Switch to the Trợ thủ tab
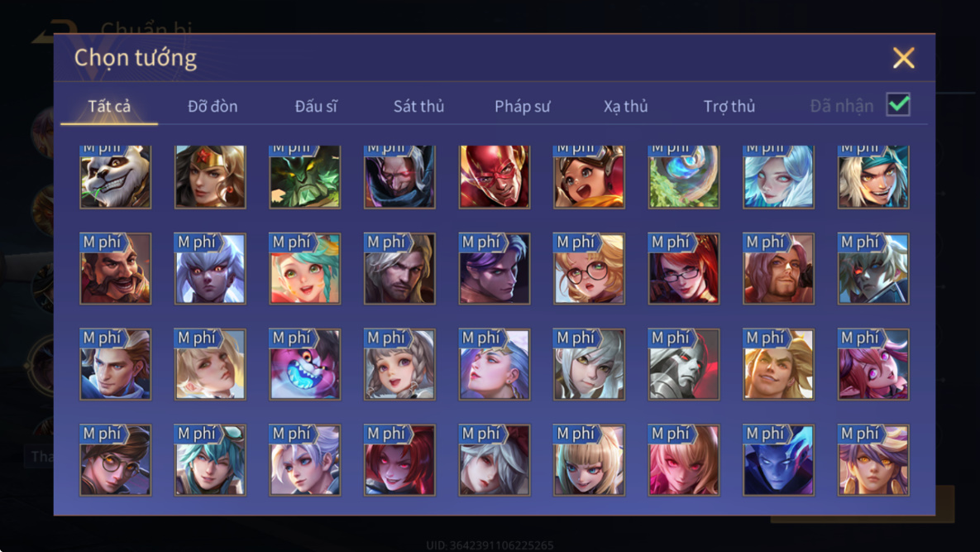This screenshot has height=552, width=980. [x=729, y=106]
